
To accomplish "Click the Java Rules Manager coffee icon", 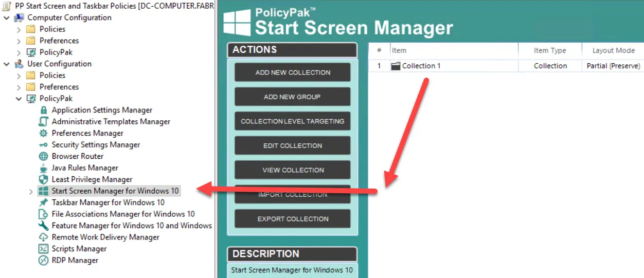I will click(44, 168).
